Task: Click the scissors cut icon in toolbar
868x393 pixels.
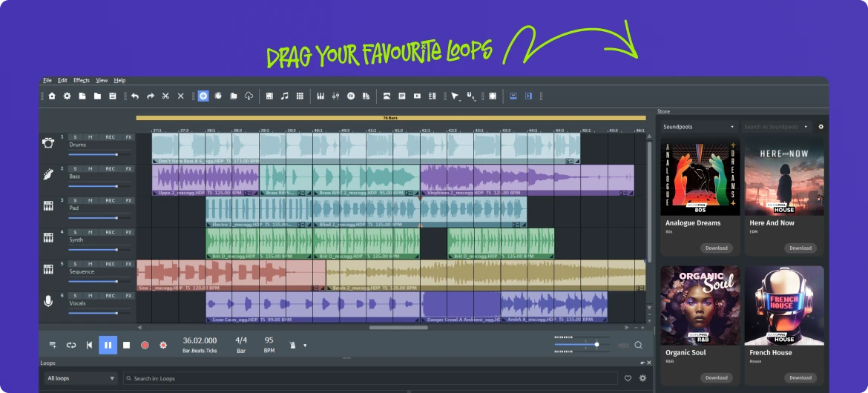Action: pyautogui.click(x=165, y=96)
